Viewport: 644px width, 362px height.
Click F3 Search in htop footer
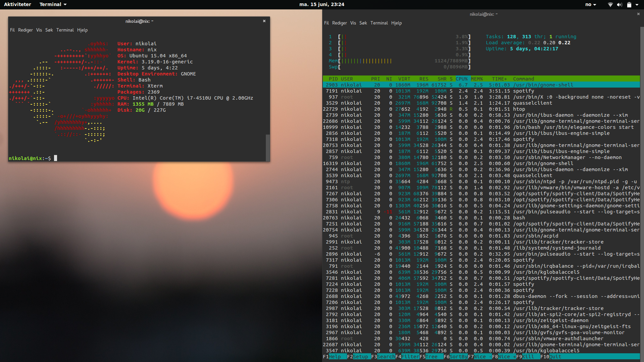click(383, 357)
